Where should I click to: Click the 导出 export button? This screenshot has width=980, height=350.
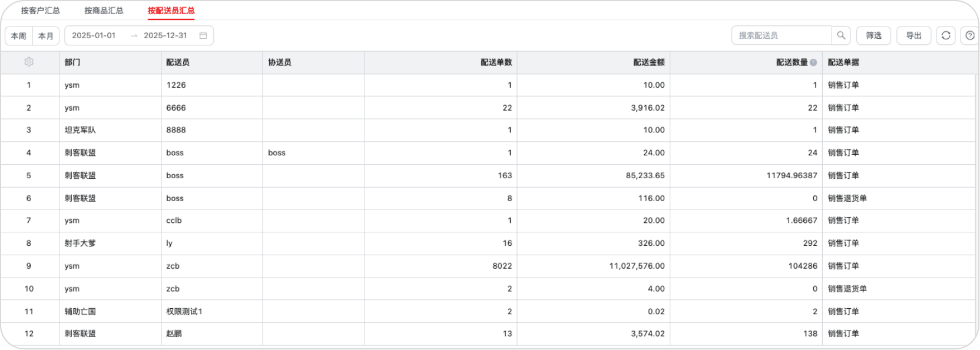click(x=913, y=35)
